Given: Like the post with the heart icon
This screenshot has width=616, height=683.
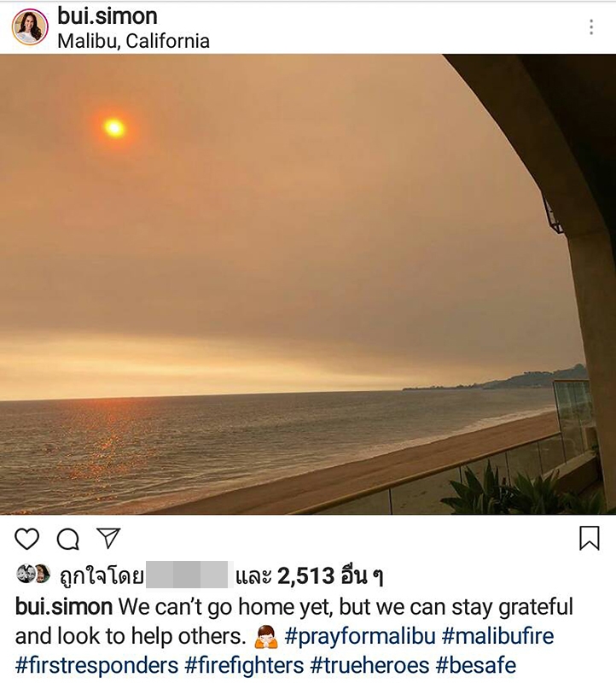Looking at the screenshot, I should pyautogui.click(x=27, y=539).
